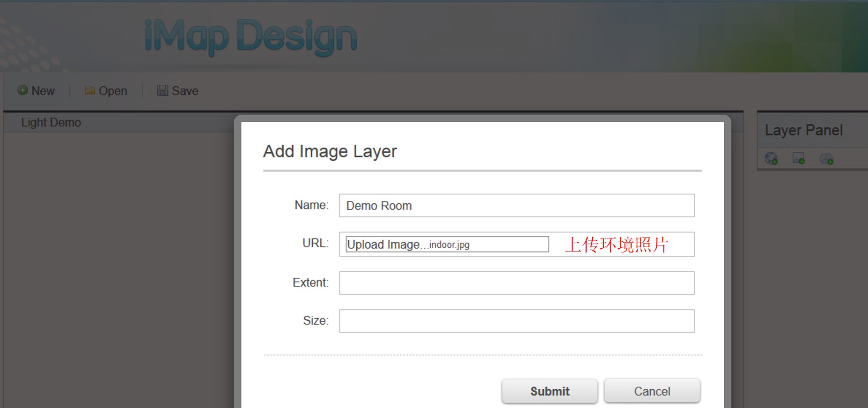Viewport: 868px width, 408px height.
Task: Submit the Add Image Layer form
Action: [x=550, y=391]
